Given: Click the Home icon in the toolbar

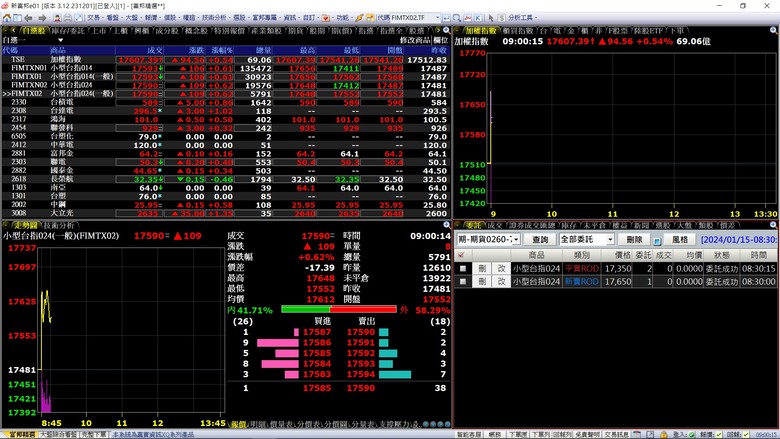Looking at the screenshot, I should click(6, 18).
